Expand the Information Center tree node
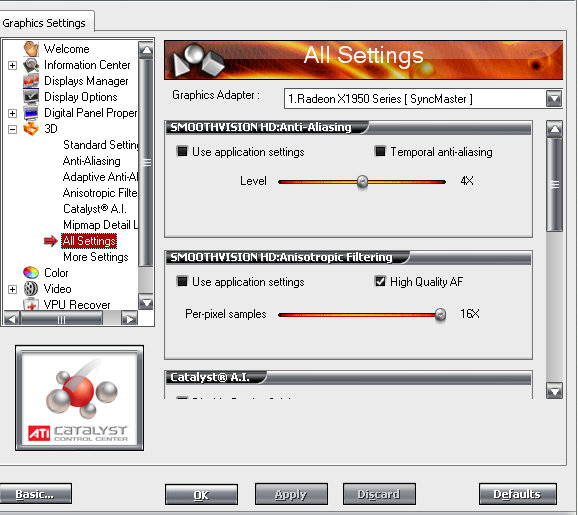The height and width of the screenshot is (515, 578). [x=12, y=65]
